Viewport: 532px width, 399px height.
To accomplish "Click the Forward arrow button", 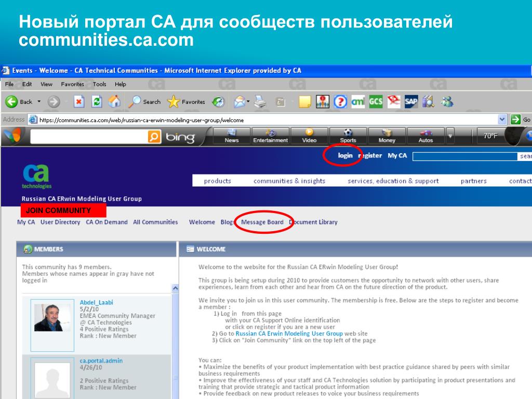I will (x=54, y=101).
